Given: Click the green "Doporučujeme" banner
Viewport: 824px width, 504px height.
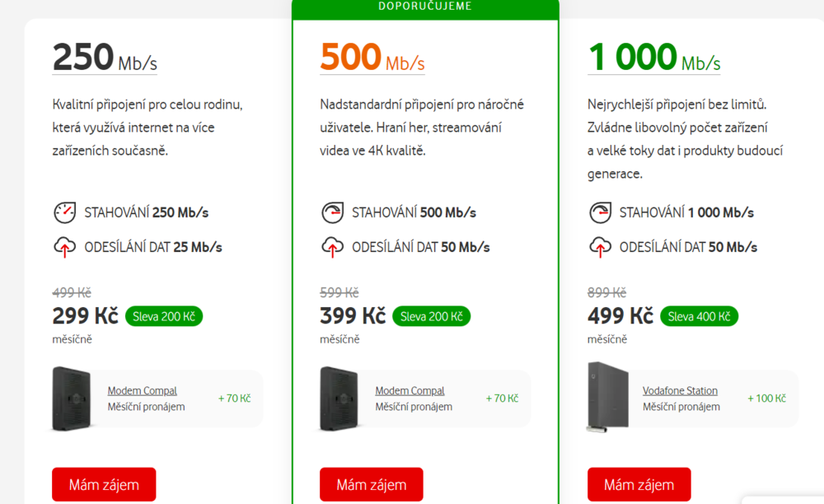Looking at the screenshot, I should pos(425,7).
